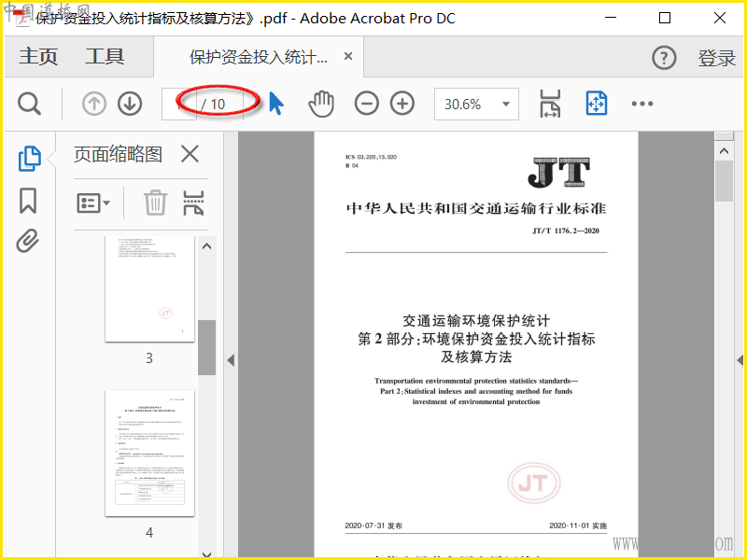Click the 登录 sign-in link
The image size is (747, 560).
717,58
